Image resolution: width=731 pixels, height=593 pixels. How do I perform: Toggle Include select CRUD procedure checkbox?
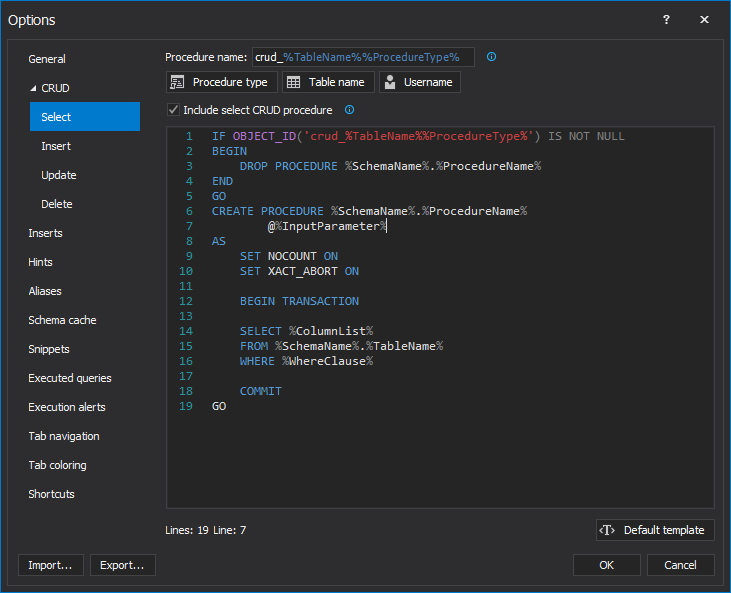173,110
